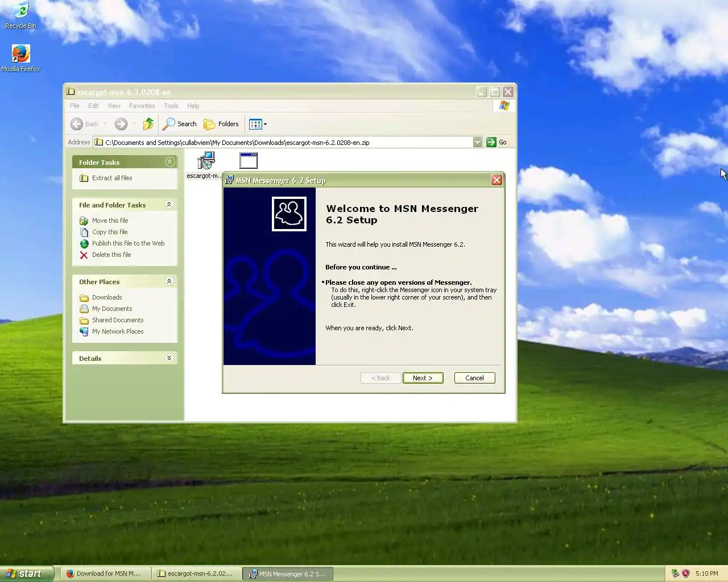Image resolution: width=728 pixels, height=582 pixels.
Task: Open the View menu
Action: coord(114,106)
